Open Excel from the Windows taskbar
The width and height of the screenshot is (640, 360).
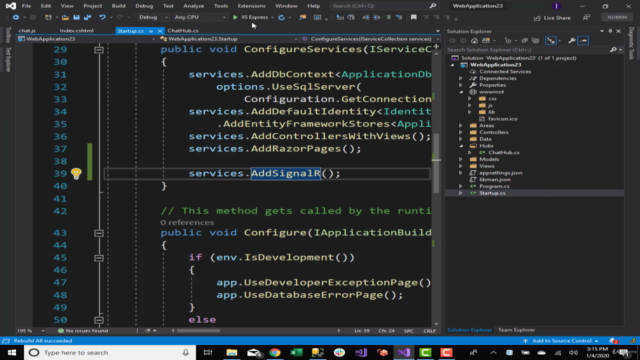(x=296, y=352)
